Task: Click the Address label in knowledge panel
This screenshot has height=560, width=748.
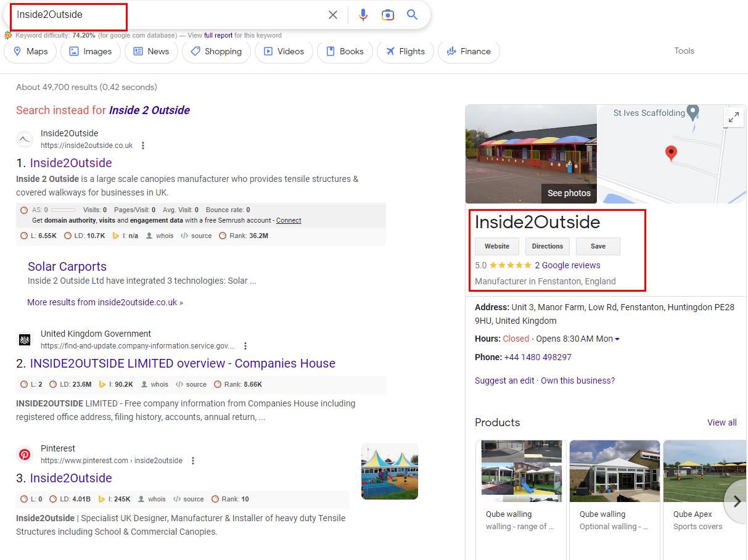Action: 492,307
